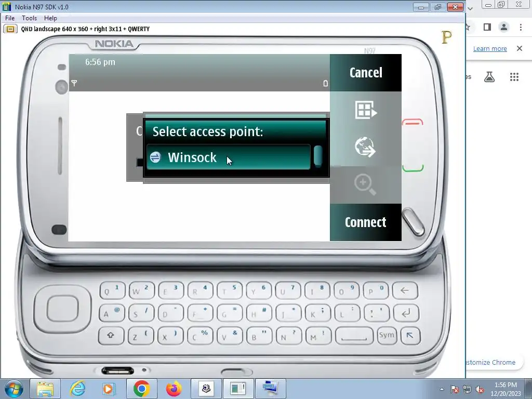This screenshot has height=399, width=532.
Task: Click the Z key on phone keyboard
Action: pos(141,336)
